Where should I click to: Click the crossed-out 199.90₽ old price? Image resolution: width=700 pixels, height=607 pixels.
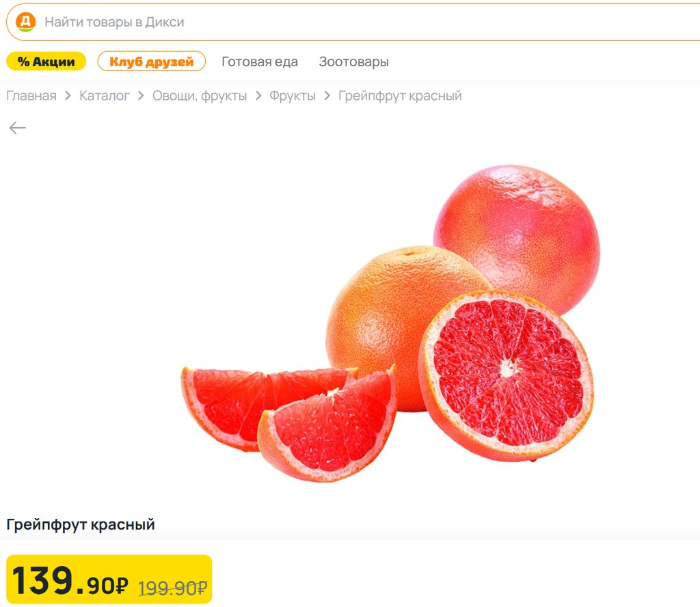(x=173, y=588)
